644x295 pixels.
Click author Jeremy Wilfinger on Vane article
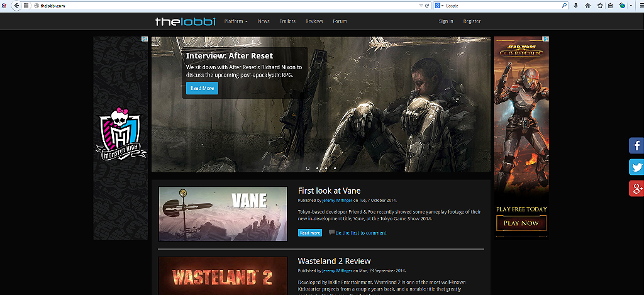click(337, 201)
